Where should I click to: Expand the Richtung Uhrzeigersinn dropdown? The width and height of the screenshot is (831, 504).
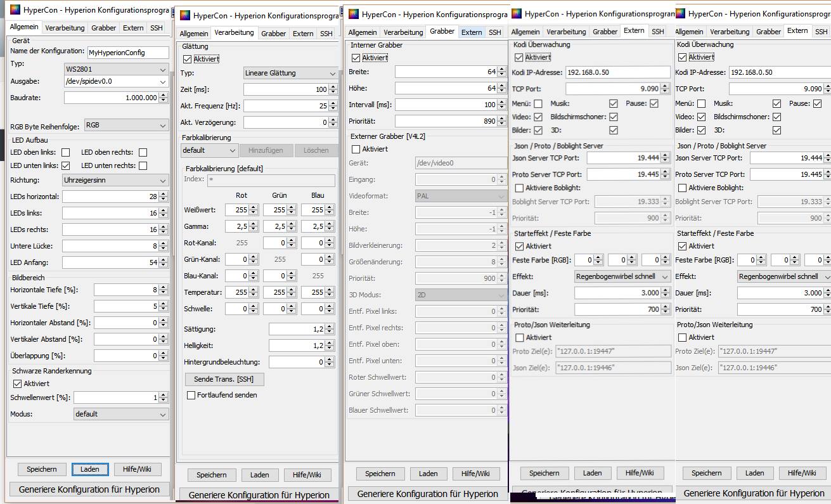pos(115,181)
